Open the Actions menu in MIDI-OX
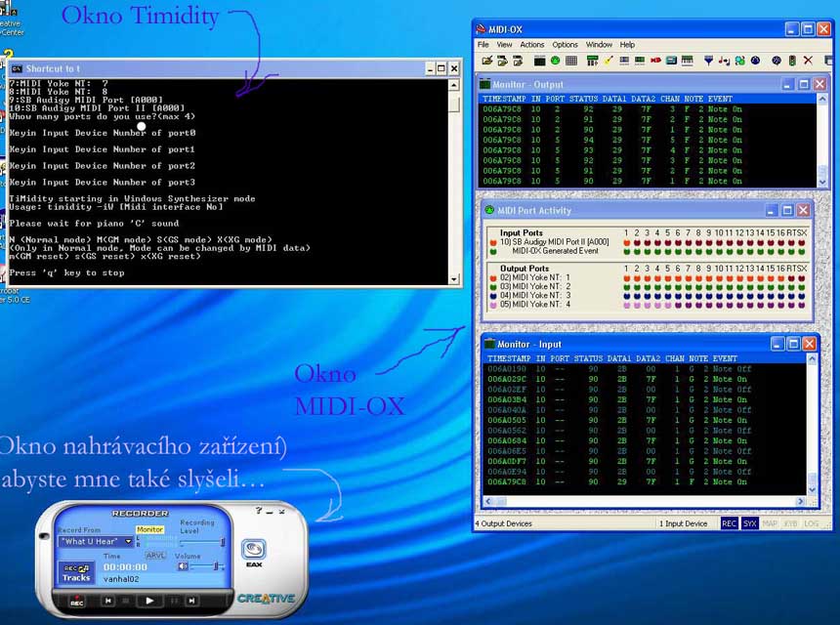840x625 pixels. click(532, 45)
